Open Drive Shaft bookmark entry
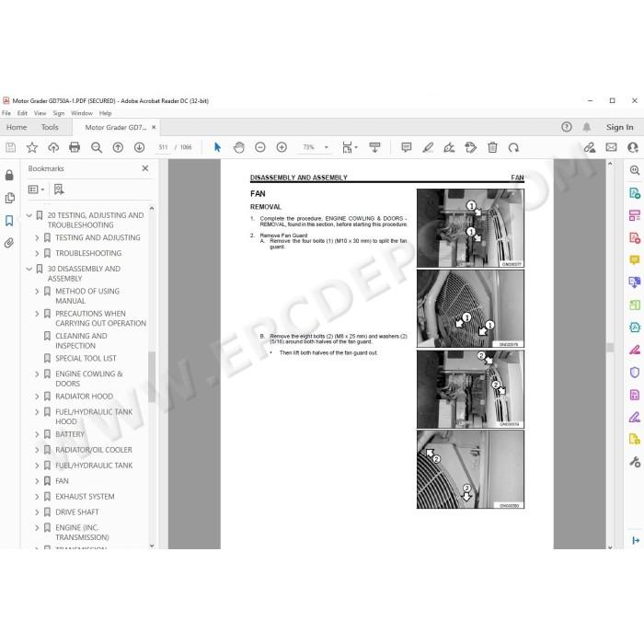644x644 pixels. [x=76, y=512]
